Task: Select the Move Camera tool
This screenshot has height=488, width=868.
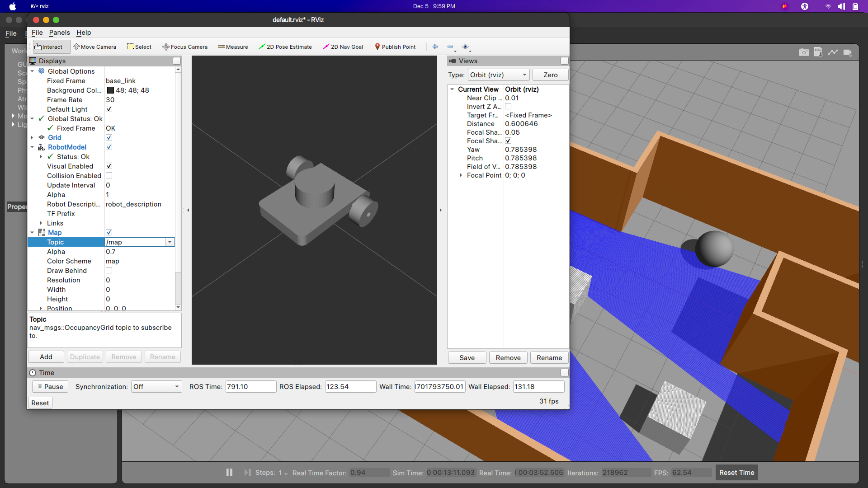Action: pyautogui.click(x=94, y=47)
